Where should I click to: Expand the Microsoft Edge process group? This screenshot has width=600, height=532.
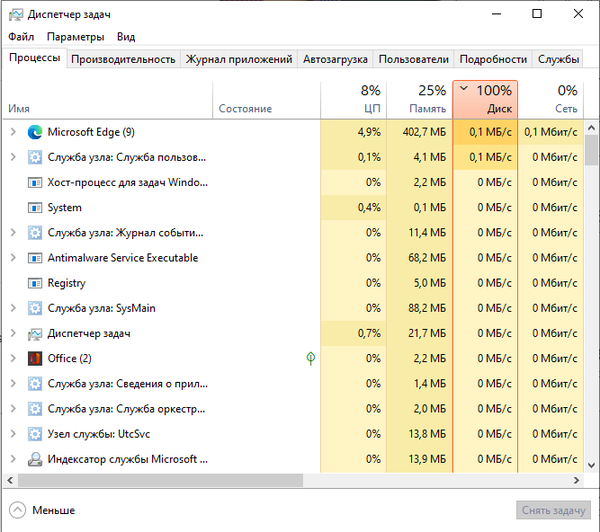pos(12,132)
